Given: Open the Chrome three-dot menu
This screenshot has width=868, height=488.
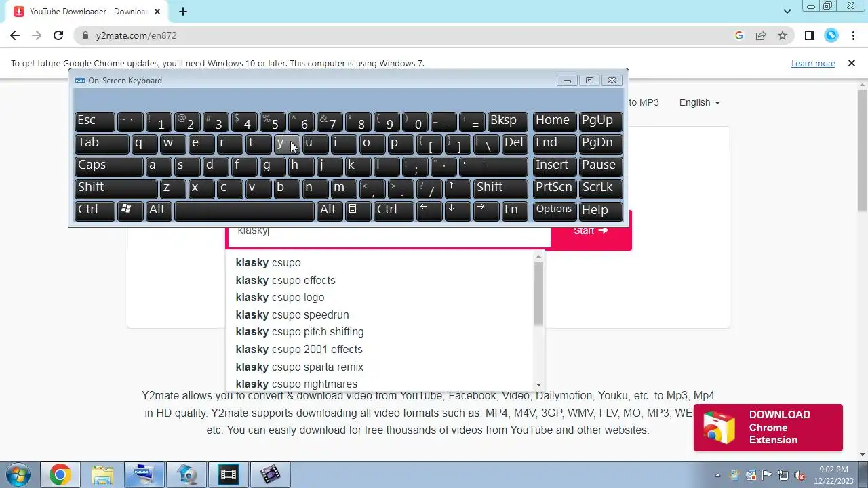Looking at the screenshot, I should 853,35.
